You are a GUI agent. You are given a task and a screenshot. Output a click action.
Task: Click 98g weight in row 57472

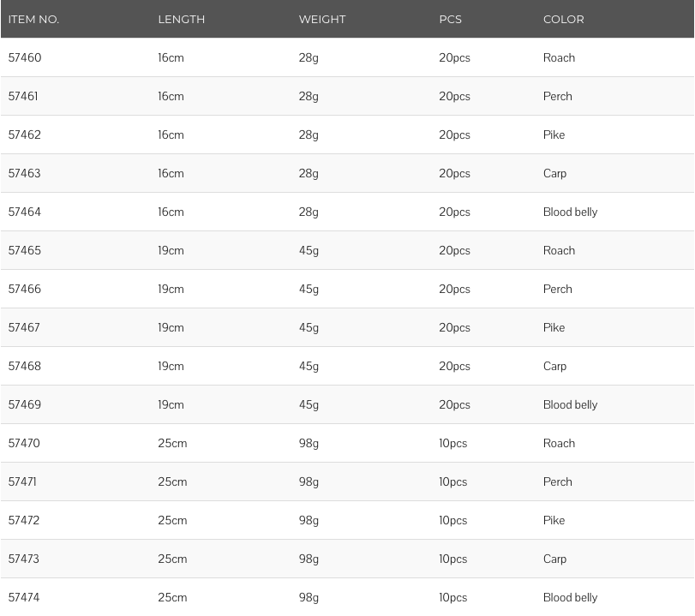[309, 521]
